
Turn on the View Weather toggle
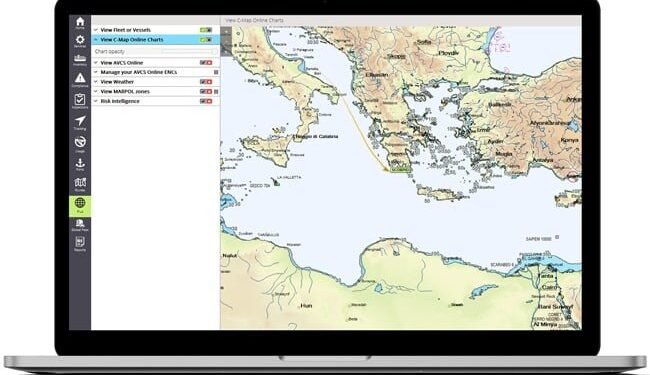click(x=206, y=82)
